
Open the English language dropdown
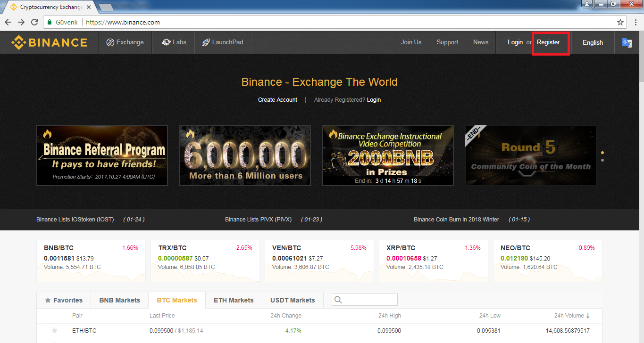point(593,42)
